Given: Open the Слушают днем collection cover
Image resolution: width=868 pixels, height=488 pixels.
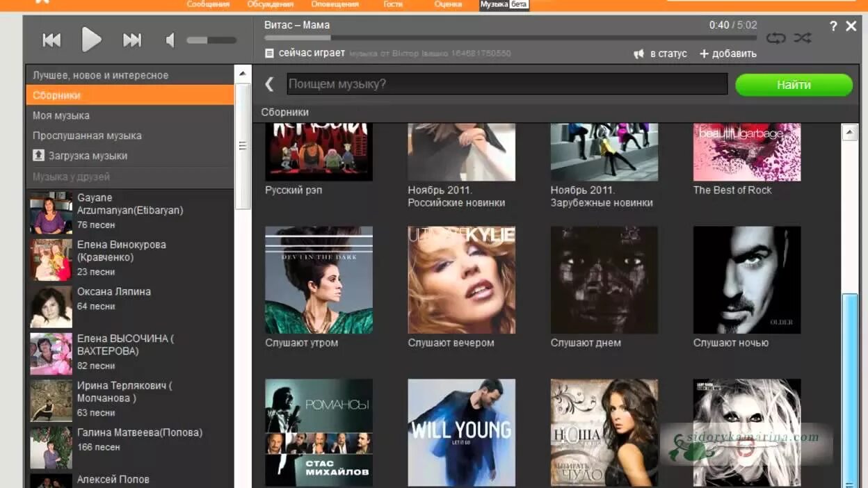Looking at the screenshot, I should pos(604,280).
